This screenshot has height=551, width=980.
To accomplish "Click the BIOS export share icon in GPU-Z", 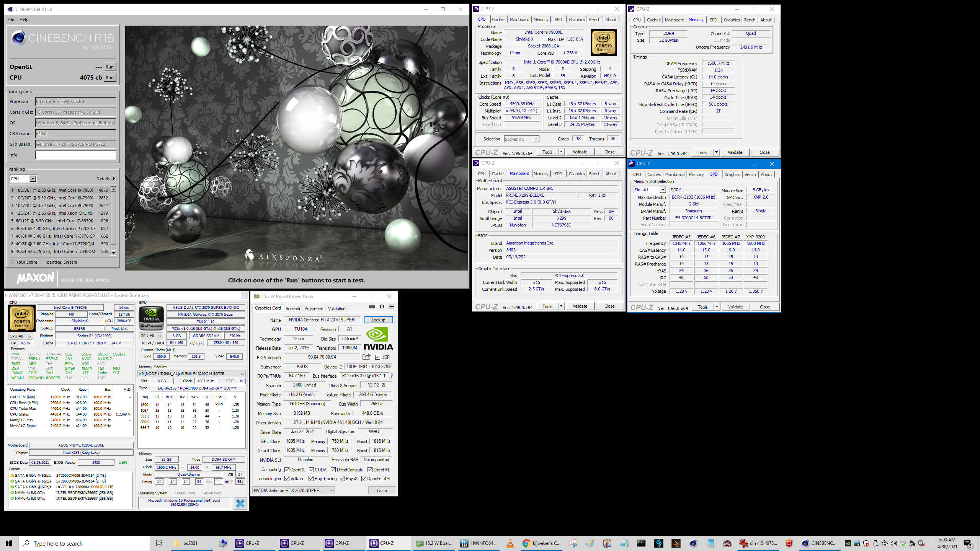I will 366,357.
